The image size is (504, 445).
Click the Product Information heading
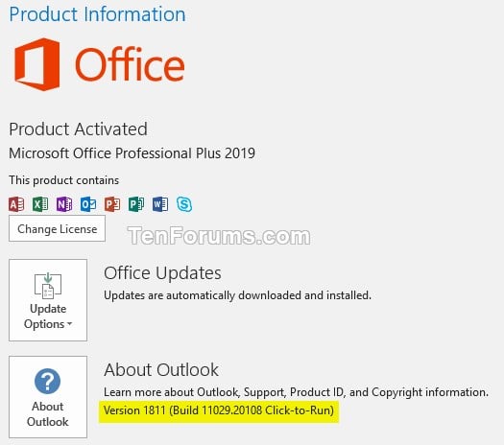97,14
